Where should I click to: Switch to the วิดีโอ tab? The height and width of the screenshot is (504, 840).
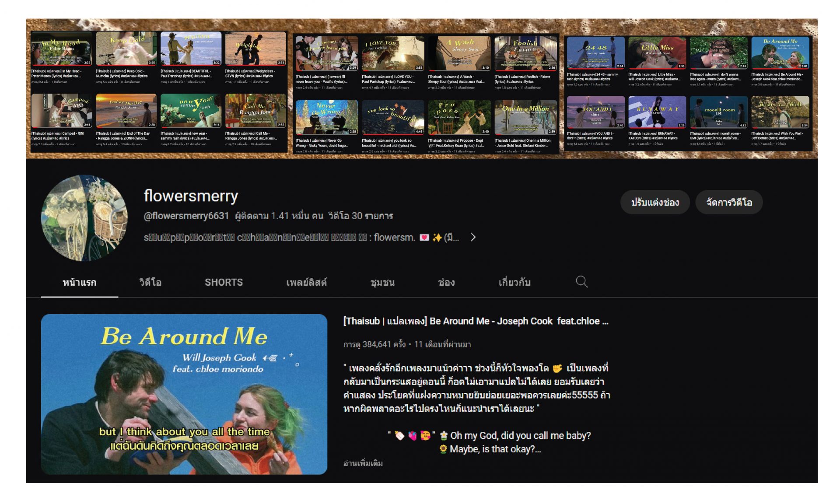pyautogui.click(x=150, y=283)
